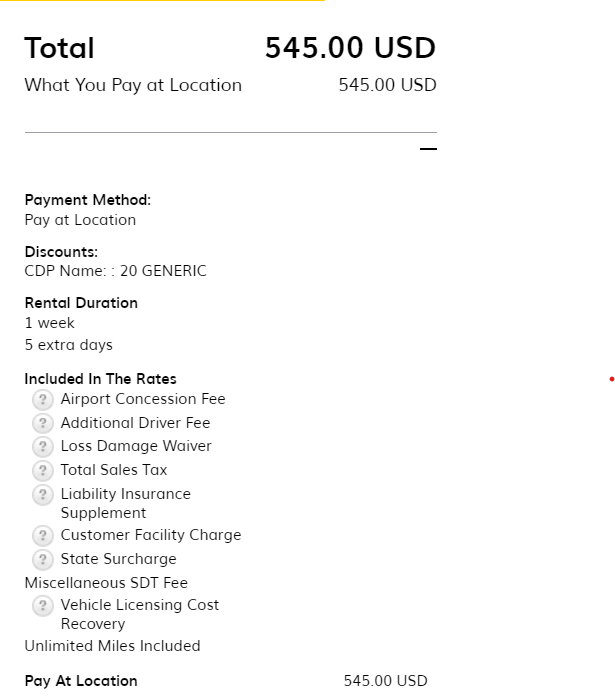Image resolution: width=615 pixels, height=700 pixels.
Task: Show info icon for Loss Damage Waiver
Action: (x=42, y=446)
